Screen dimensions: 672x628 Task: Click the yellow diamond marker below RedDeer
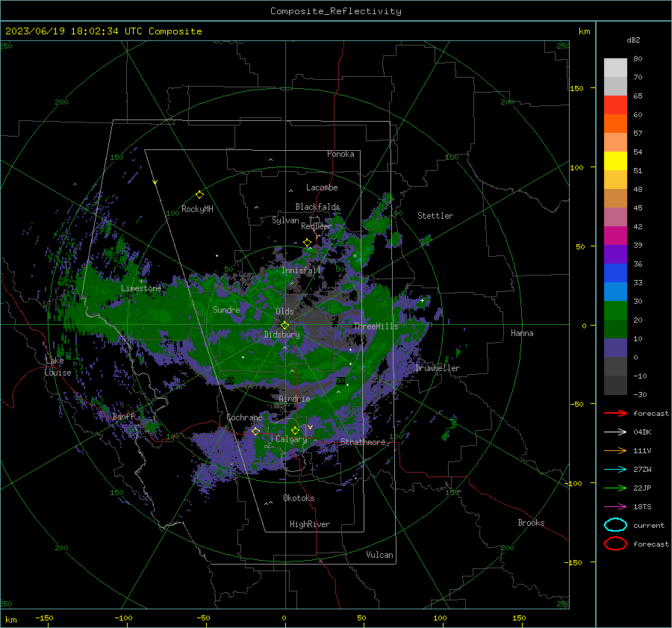[308, 243]
